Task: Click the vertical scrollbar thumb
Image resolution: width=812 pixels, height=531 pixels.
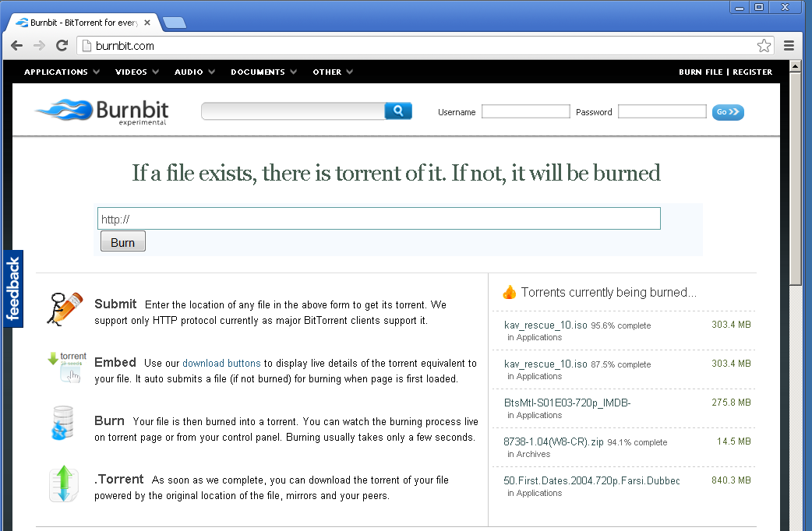Action: (x=796, y=178)
